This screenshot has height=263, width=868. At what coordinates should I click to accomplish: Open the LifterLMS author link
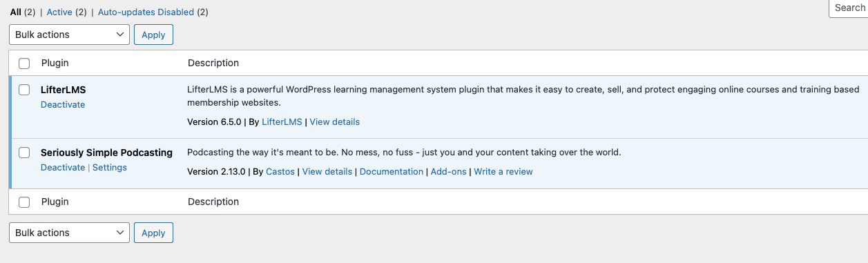point(282,121)
